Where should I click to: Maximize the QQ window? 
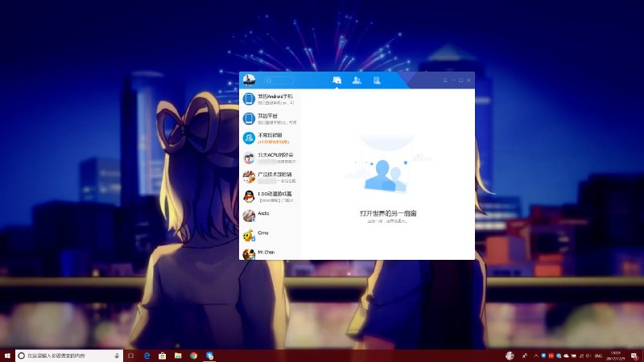pyautogui.click(x=460, y=80)
